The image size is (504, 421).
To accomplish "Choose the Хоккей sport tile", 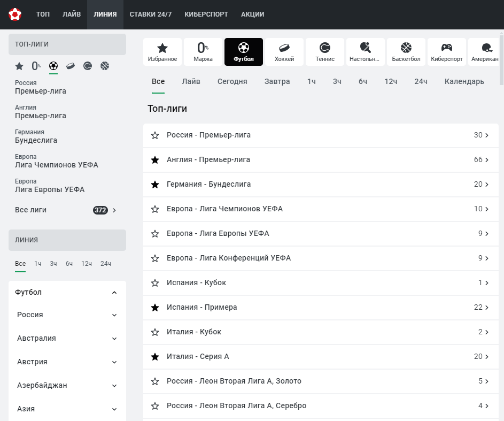I will point(284,52).
